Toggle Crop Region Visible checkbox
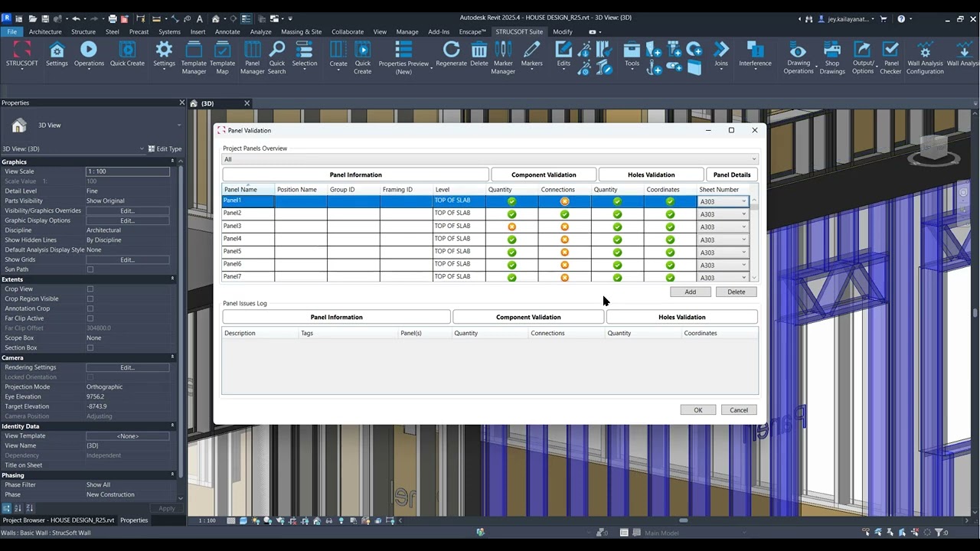The height and width of the screenshot is (551, 980). (90, 299)
